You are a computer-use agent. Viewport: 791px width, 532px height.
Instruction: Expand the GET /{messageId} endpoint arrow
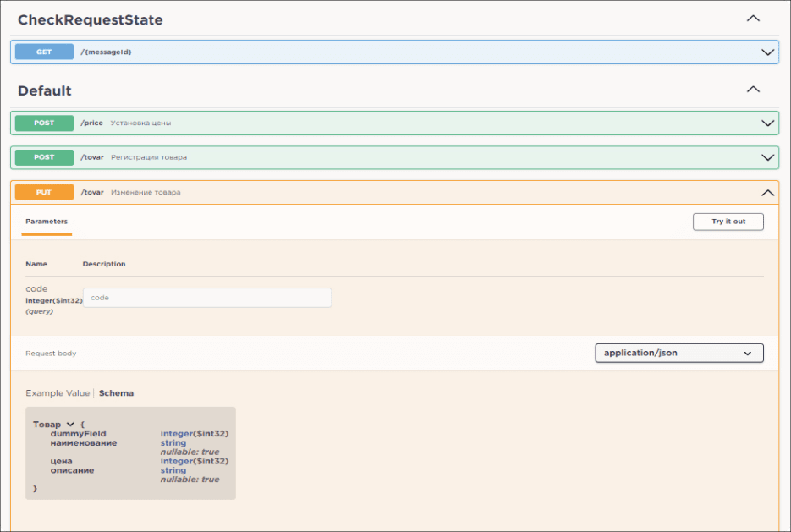coord(767,52)
